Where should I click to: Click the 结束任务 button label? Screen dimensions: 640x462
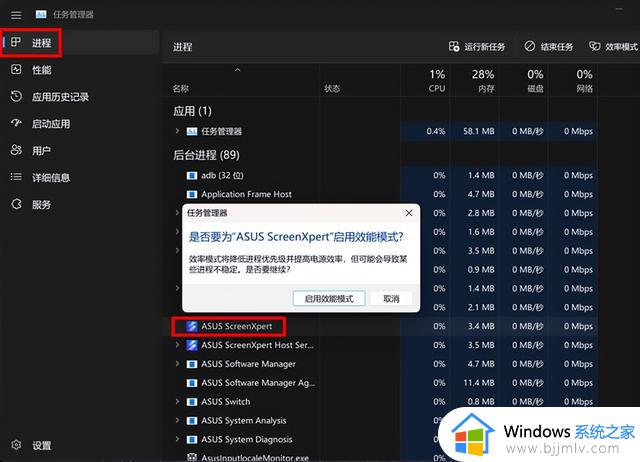557,47
